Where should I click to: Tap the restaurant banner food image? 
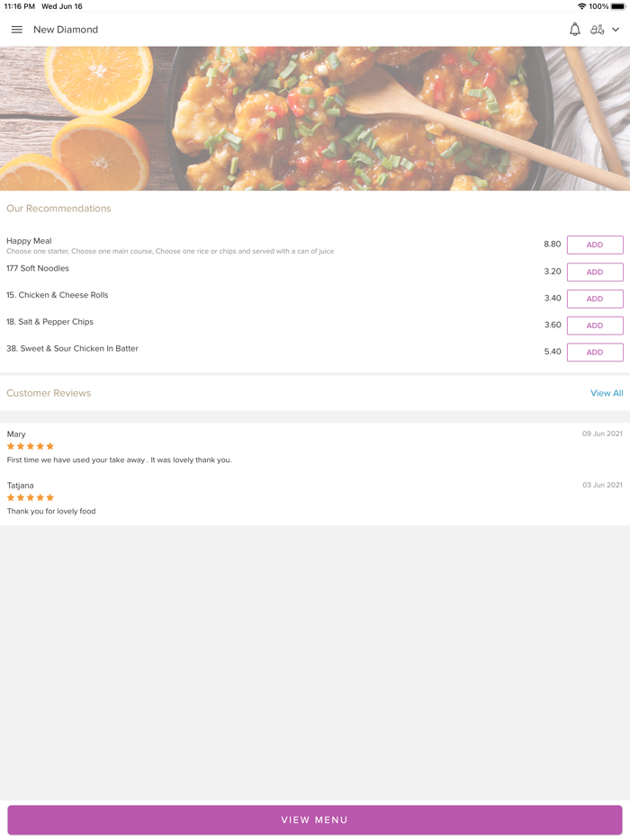pos(315,118)
